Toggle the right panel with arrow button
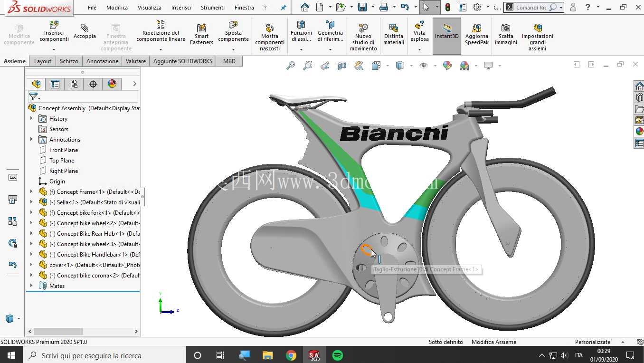Screen dimensions: 644x363 (591, 64)
